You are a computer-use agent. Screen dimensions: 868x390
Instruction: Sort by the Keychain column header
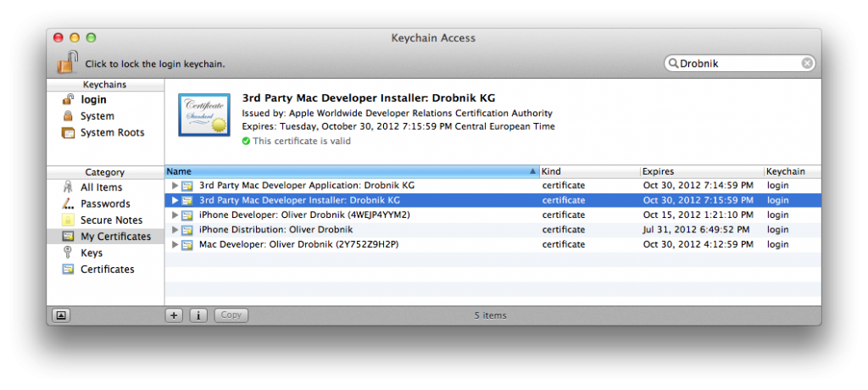coord(793,172)
